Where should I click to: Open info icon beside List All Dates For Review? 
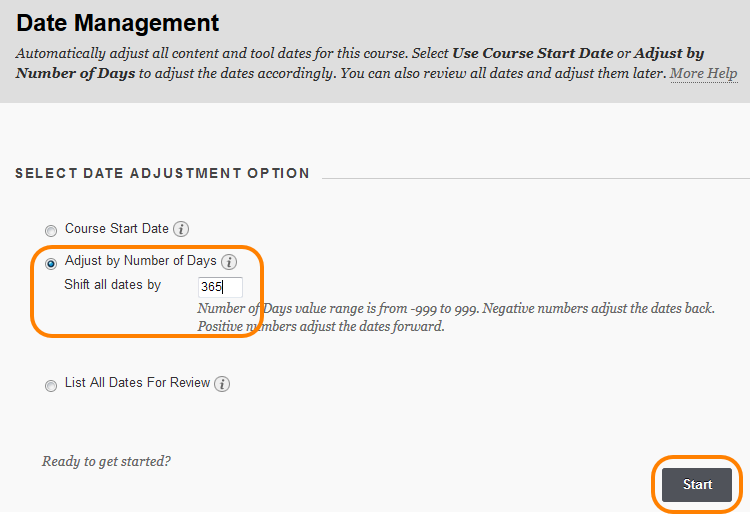[x=222, y=383]
